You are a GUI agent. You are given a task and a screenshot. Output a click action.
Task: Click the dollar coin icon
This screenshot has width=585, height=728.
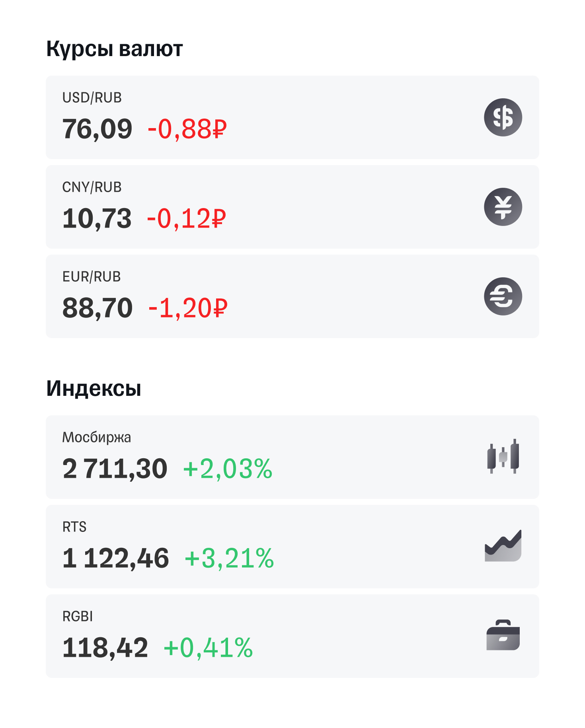503,117
